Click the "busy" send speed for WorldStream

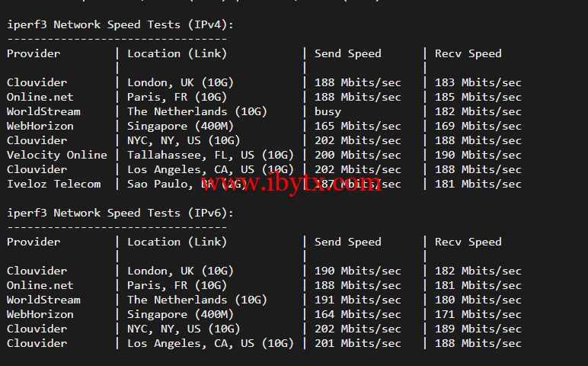point(328,111)
